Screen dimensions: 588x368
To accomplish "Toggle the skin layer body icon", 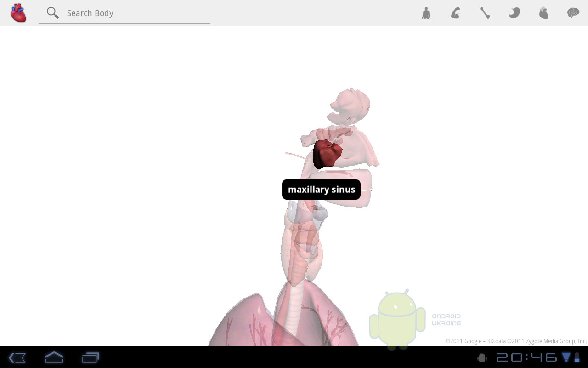I will point(426,13).
